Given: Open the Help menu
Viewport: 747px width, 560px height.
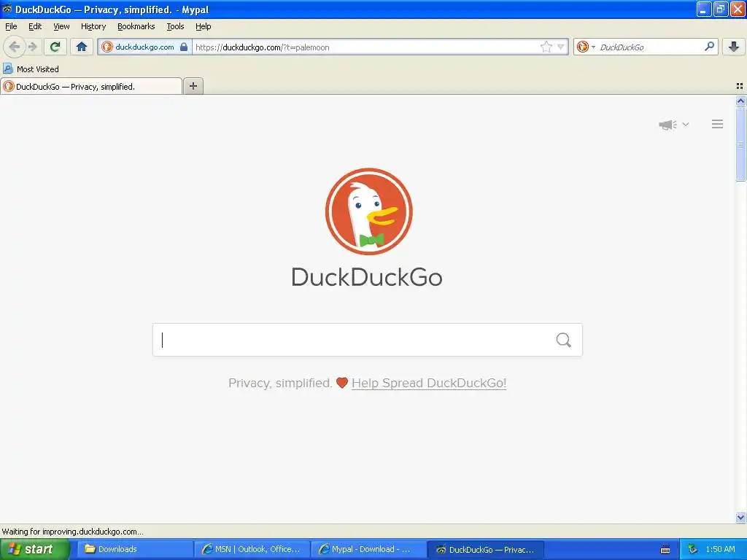Looking at the screenshot, I should tap(204, 26).
